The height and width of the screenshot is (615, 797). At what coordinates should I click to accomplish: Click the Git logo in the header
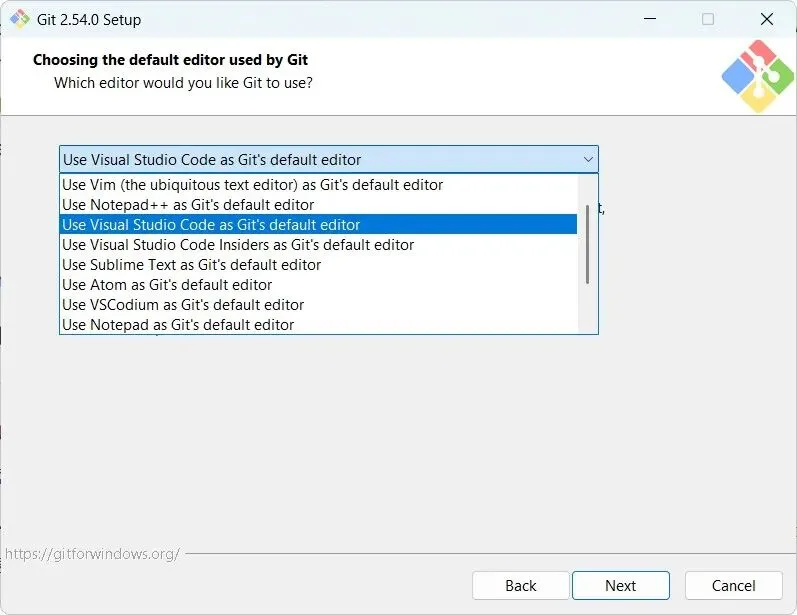click(757, 76)
